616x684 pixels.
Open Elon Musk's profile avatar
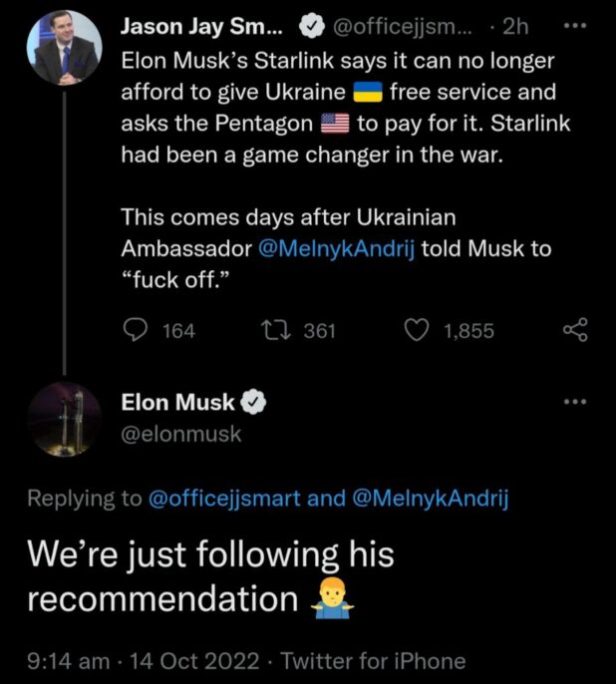(x=65, y=420)
